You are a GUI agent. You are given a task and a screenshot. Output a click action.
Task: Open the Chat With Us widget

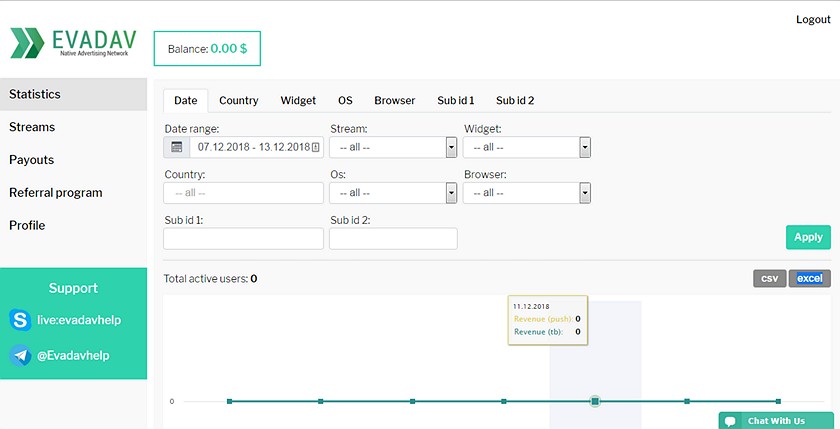coord(776,420)
